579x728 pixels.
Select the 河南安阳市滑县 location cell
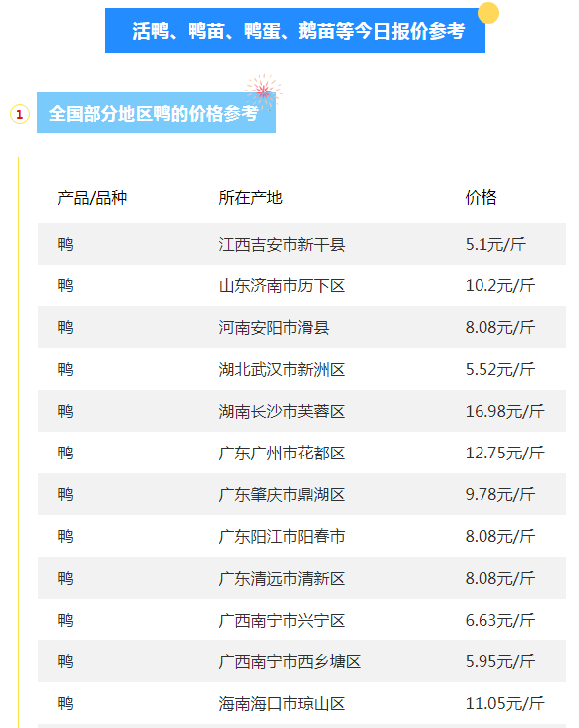[x=274, y=328]
